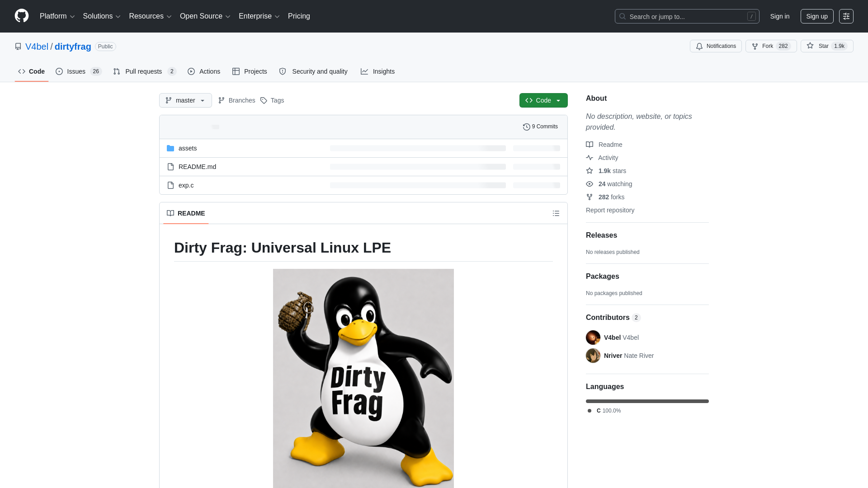The image size is (868, 488).
Task: Click the pulse icon beside Activity
Action: pos(590,158)
